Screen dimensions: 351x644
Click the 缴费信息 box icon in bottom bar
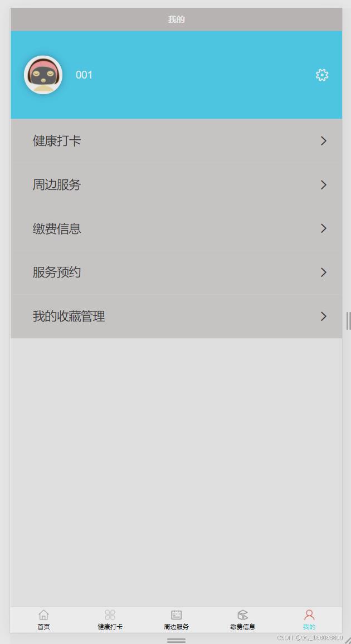242,614
